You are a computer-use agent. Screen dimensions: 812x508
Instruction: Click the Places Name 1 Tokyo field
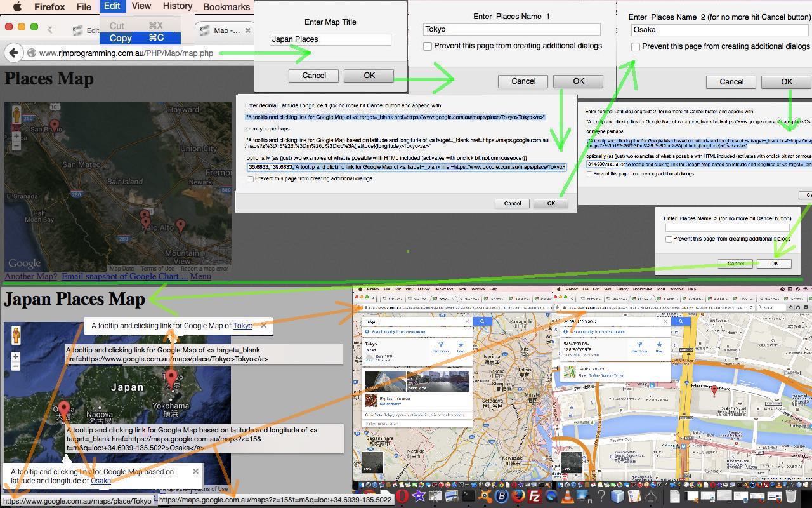(x=511, y=29)
